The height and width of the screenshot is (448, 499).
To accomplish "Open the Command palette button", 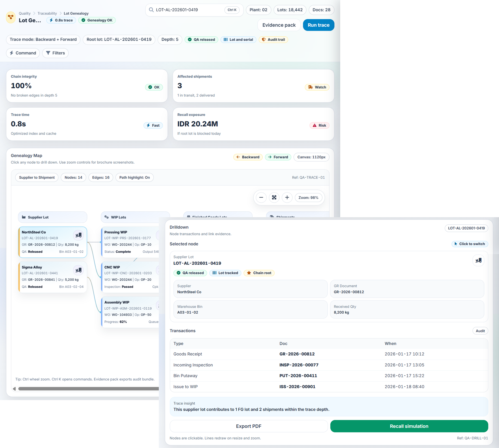I will (23, 53).
